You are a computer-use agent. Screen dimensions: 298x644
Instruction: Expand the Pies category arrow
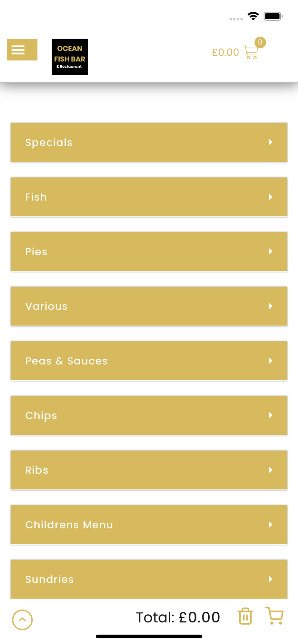(x=271, y=251)
